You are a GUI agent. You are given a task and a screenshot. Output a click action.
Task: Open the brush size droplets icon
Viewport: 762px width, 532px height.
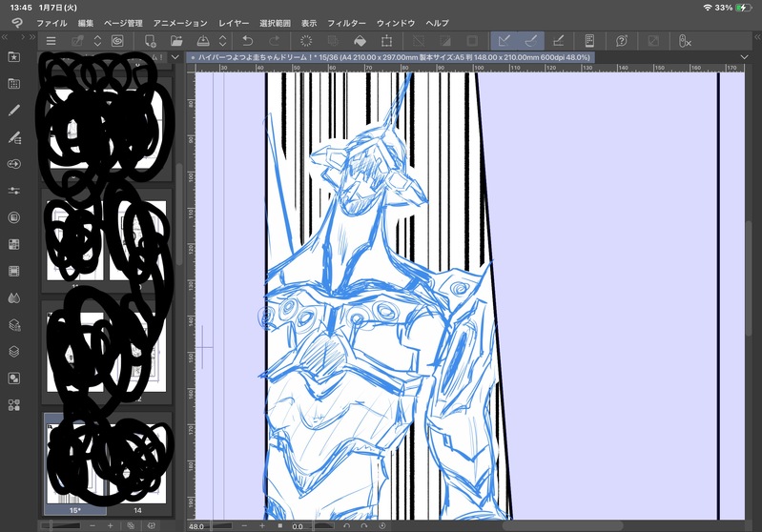pos(14,297)
